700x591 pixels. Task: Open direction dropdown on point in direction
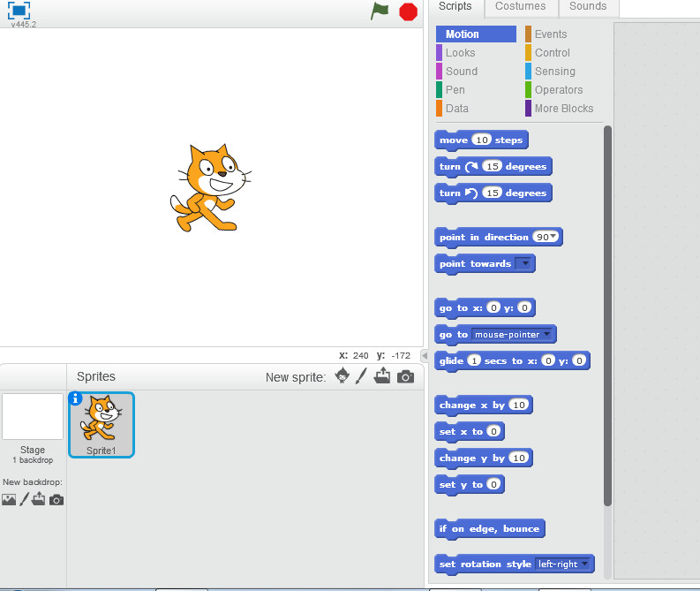click(x=553, y=236)
